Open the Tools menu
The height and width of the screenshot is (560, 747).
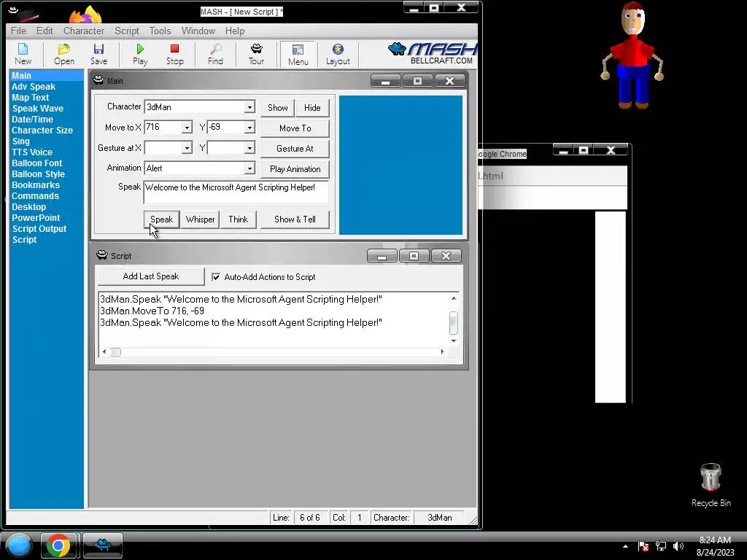click(x=160, y=31)
